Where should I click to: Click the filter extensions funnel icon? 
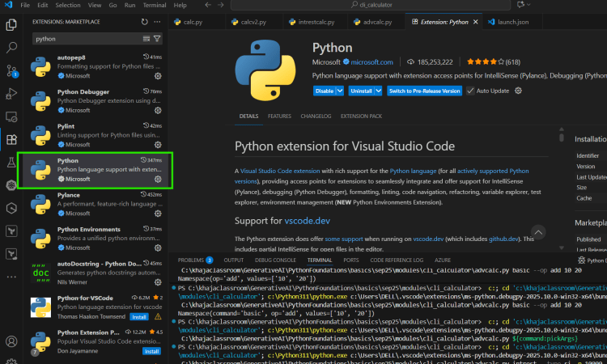157,38
